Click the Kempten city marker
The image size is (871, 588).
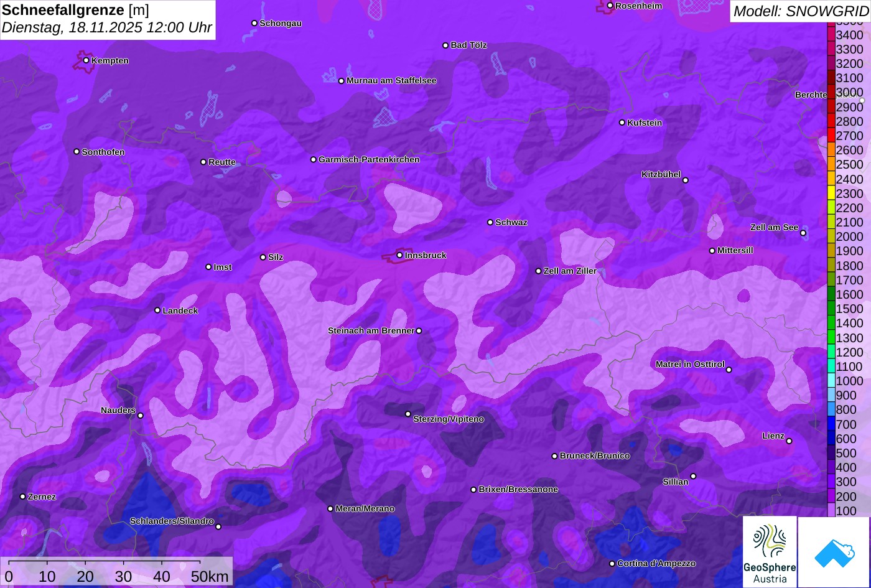(x=86, y=60)
